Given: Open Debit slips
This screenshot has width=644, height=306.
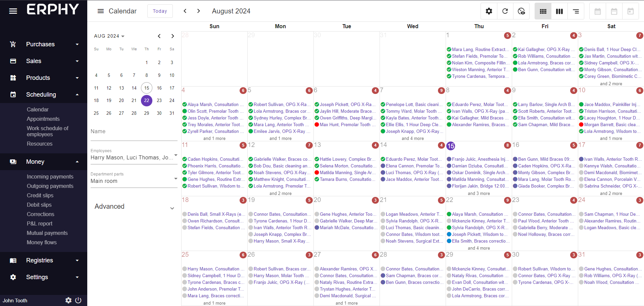Looking at the screenshot, I should click(39, 205).
